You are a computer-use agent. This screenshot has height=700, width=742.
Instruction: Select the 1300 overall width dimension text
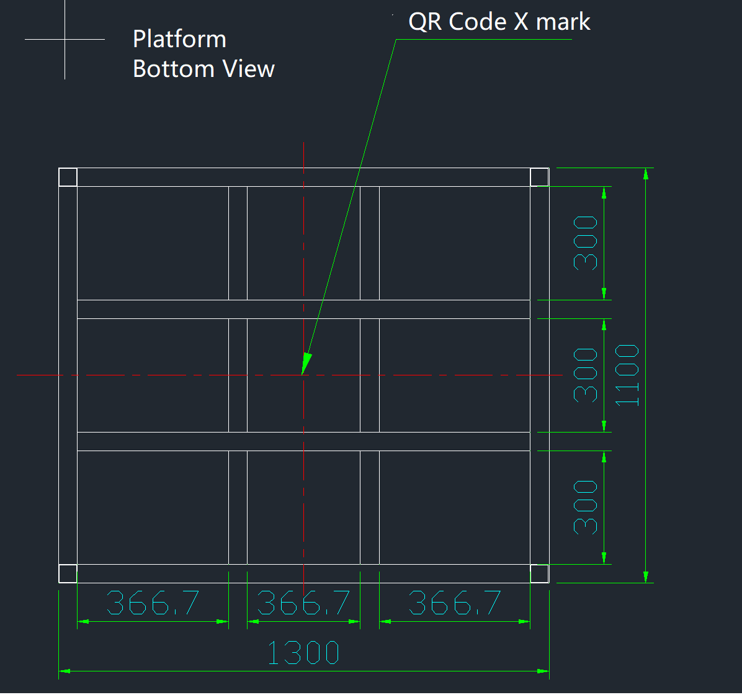303,653
